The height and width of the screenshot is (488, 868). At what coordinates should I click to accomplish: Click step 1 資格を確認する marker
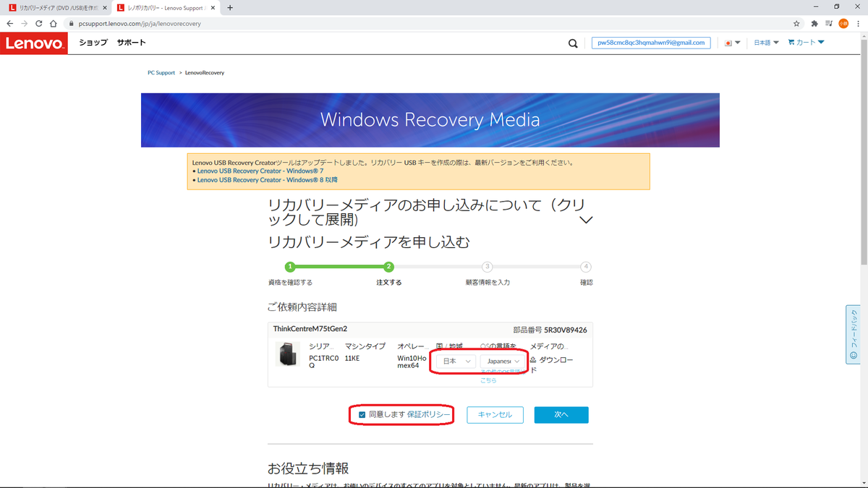(x=290, y=267)
